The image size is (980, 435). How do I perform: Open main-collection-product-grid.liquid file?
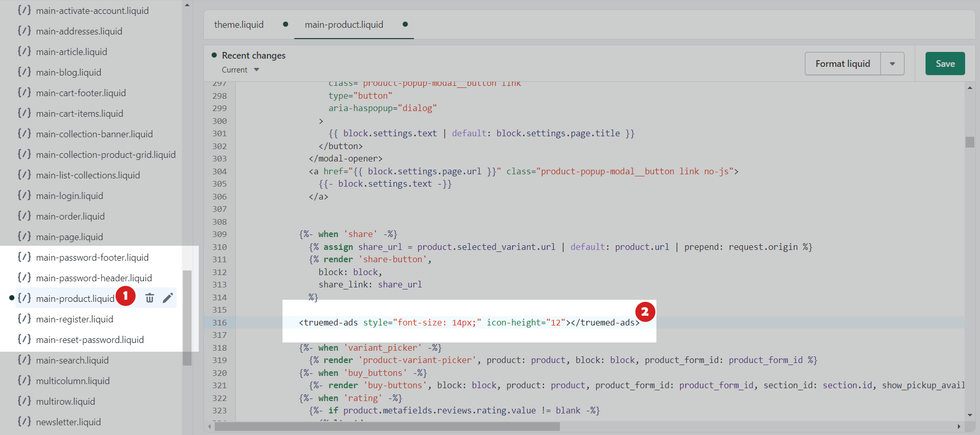pyautogui.click(x=106, y=154)
